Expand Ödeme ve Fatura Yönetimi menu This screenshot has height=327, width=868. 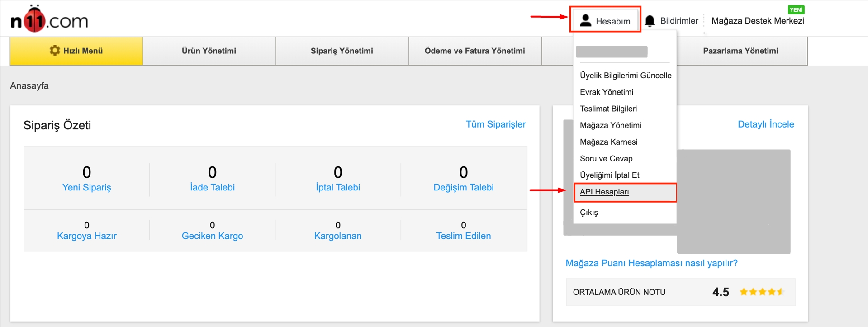474,51
